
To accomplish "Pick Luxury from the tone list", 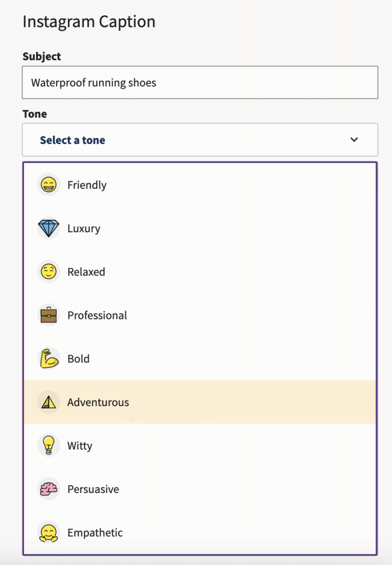I will (84, 228).
